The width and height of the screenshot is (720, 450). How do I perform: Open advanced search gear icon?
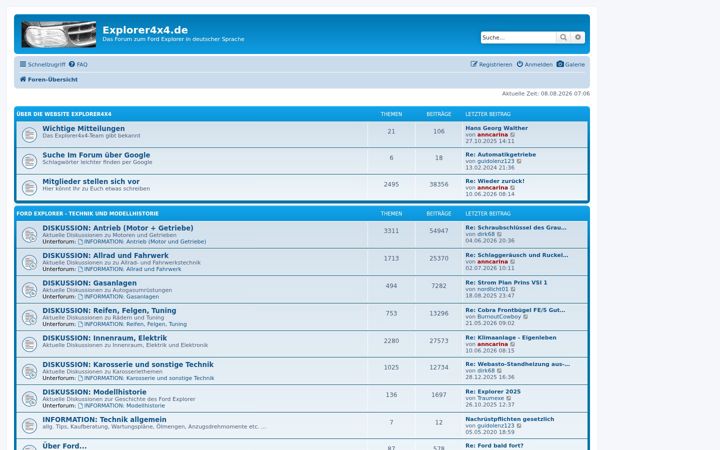click(578, 37)
